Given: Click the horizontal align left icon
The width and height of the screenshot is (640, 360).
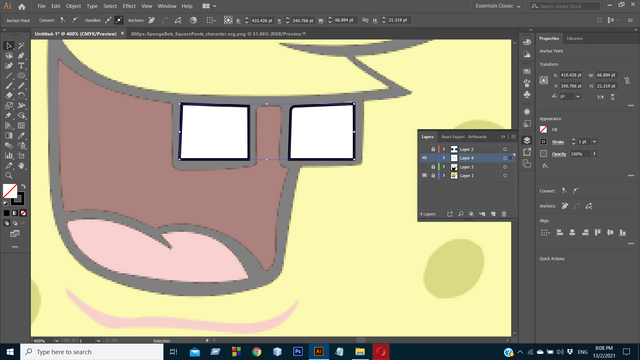Looking at the screenshot, I should click(560, 233).
